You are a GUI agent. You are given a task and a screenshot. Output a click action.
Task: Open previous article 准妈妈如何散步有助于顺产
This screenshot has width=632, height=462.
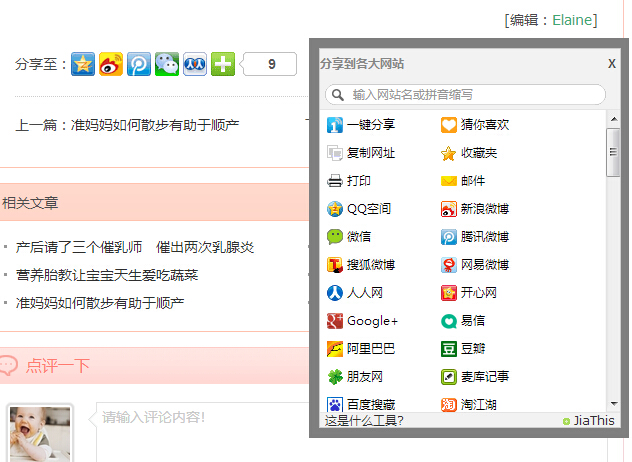(x=155, y=125)
